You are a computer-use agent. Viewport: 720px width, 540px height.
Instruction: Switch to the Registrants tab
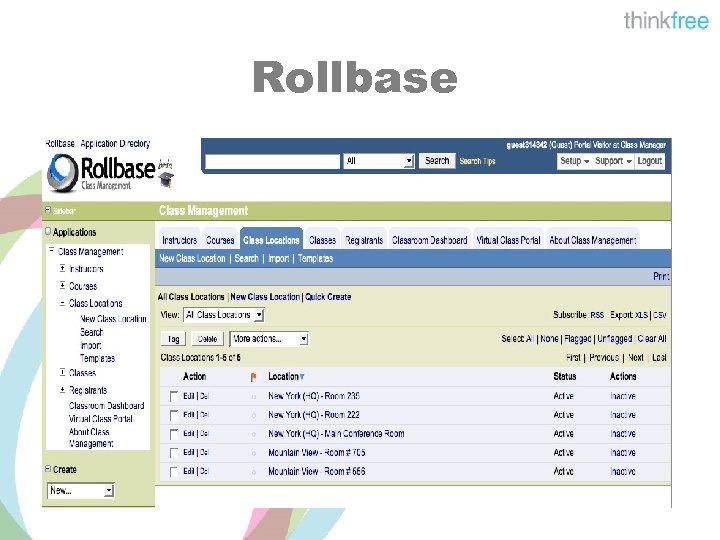pyautogui.click(x=364, y=240)
